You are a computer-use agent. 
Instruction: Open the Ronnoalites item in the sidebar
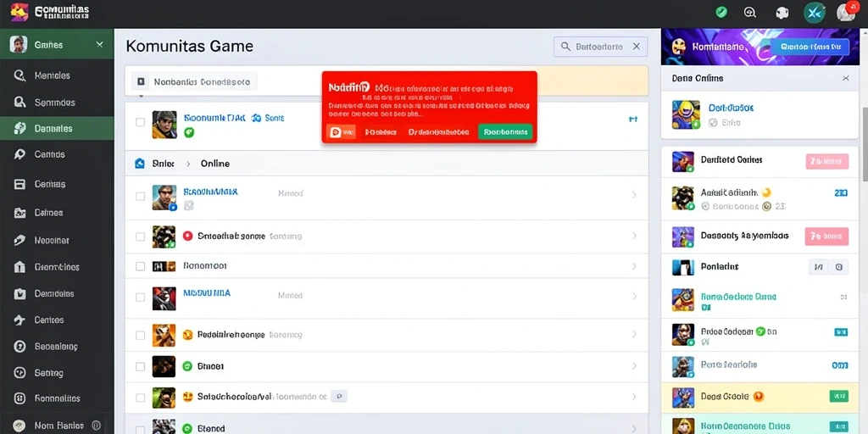pos(57,398)
